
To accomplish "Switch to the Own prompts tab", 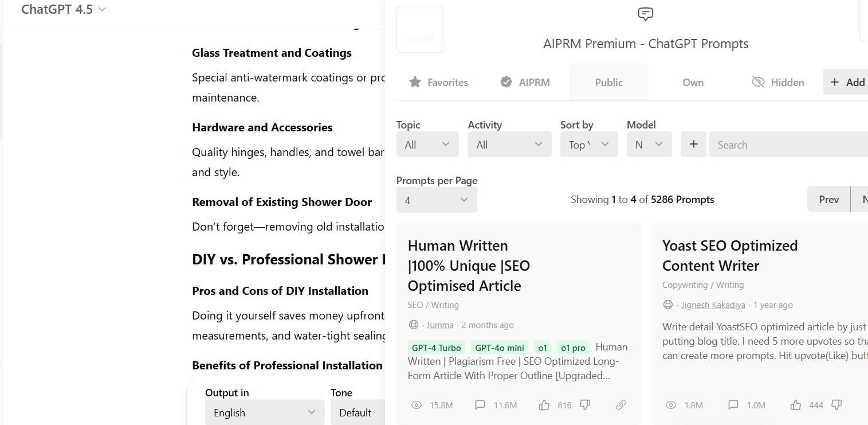I will 693,83.
